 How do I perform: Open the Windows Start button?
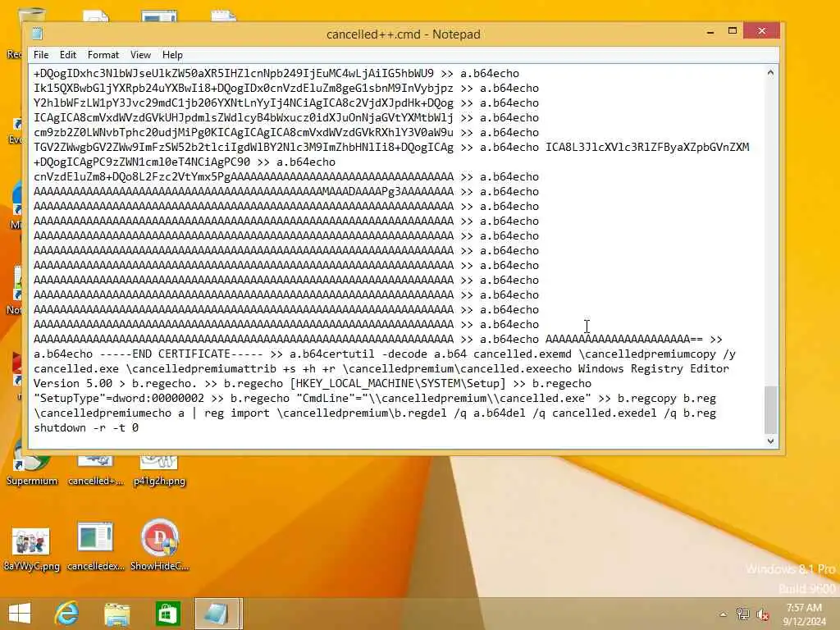click(20, 614)
